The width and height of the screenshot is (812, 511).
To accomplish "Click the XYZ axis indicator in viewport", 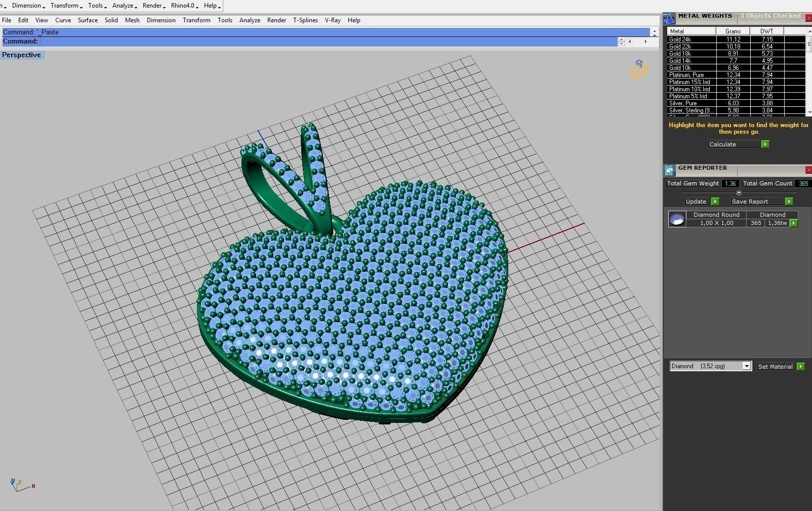I will click(x=22, y=485).
